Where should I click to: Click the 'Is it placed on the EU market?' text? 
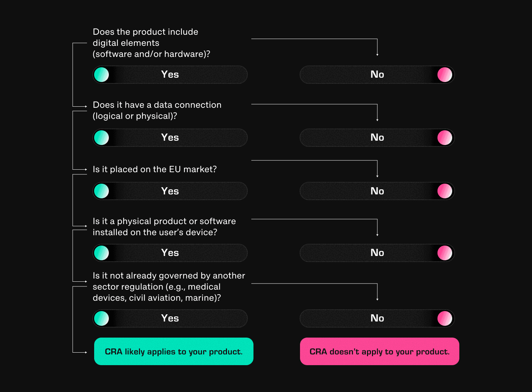pos(155,169)
